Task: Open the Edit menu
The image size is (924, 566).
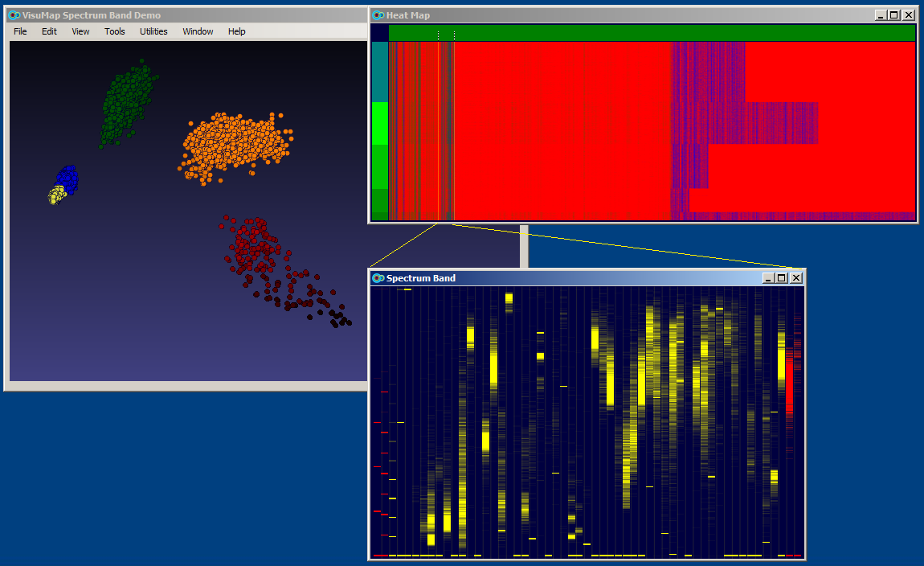Action: (49, 31)
